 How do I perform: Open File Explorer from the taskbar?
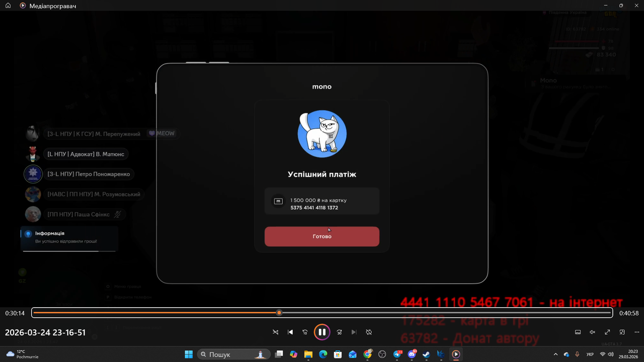(308, 354)
